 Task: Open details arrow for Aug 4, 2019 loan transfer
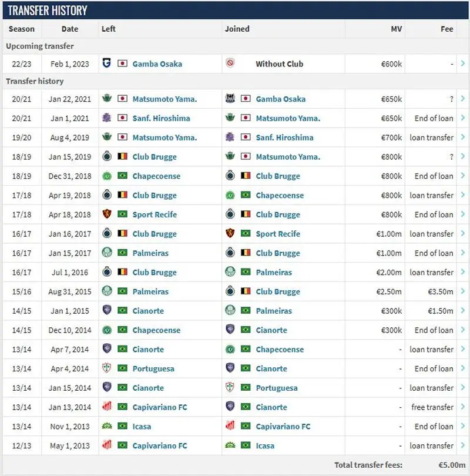pyautogui.click(x=463, y=137)
